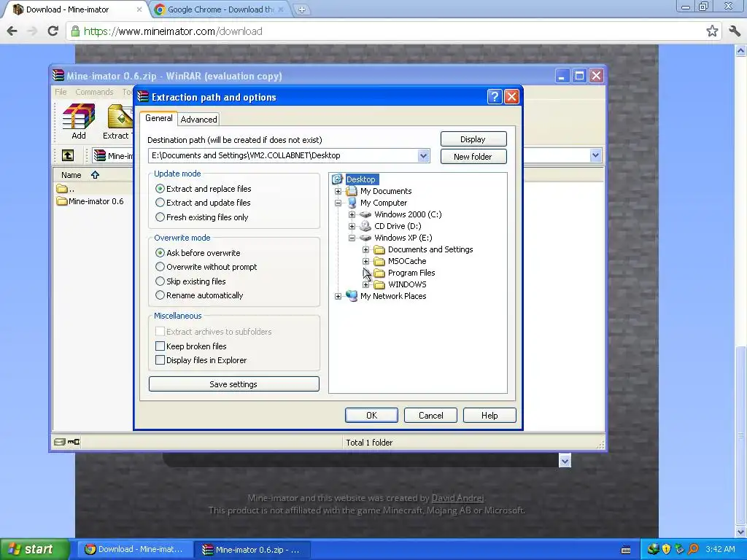Click the Display button

click(473, 139)
